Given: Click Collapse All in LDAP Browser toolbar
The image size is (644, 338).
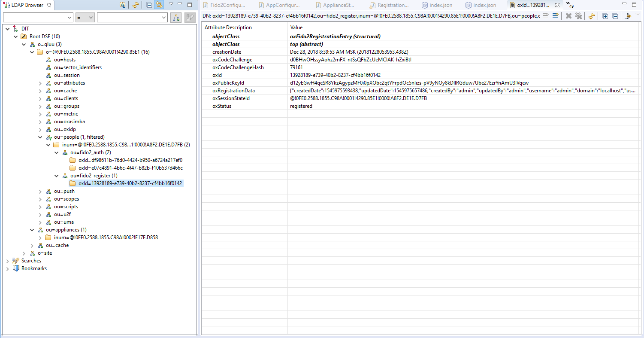Looking at the screenshot, I should 149,5.
